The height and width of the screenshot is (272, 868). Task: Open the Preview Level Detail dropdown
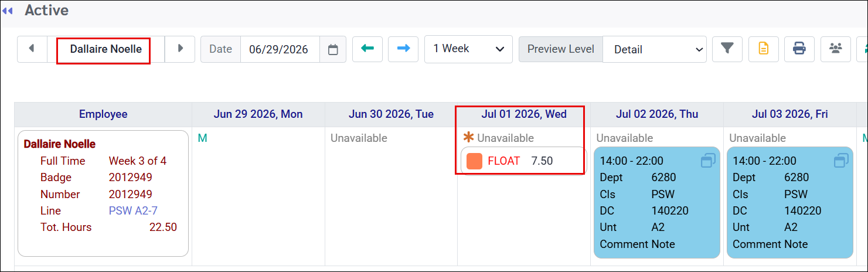(655, 49)
